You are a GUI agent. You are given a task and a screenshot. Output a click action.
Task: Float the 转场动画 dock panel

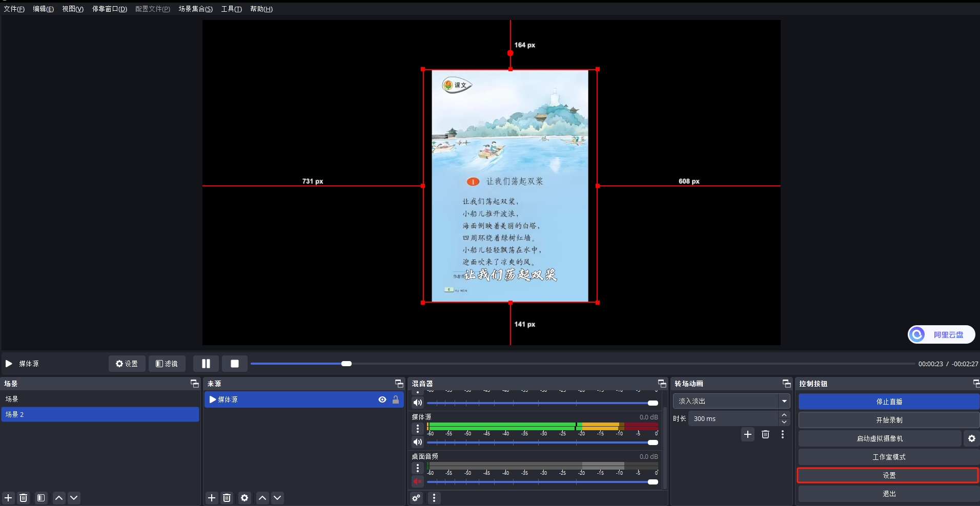pos(786,383)
